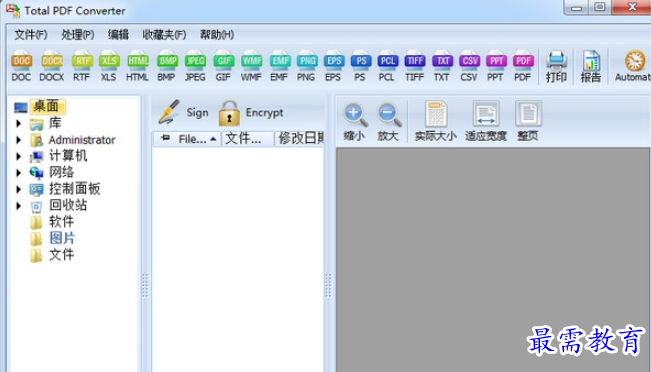Select the 库 folder
Viewport: 651px width, 372px height.
click(x=55, y=123)
